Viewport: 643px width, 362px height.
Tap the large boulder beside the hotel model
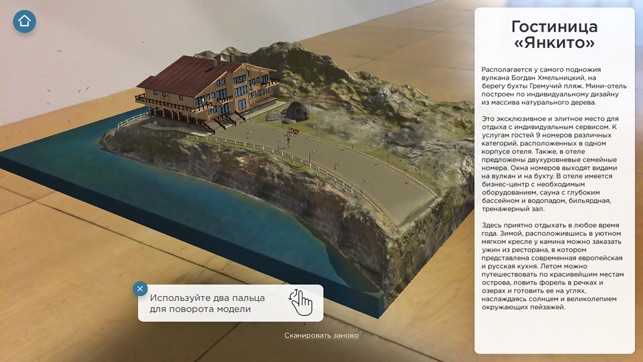pos(296,111)
